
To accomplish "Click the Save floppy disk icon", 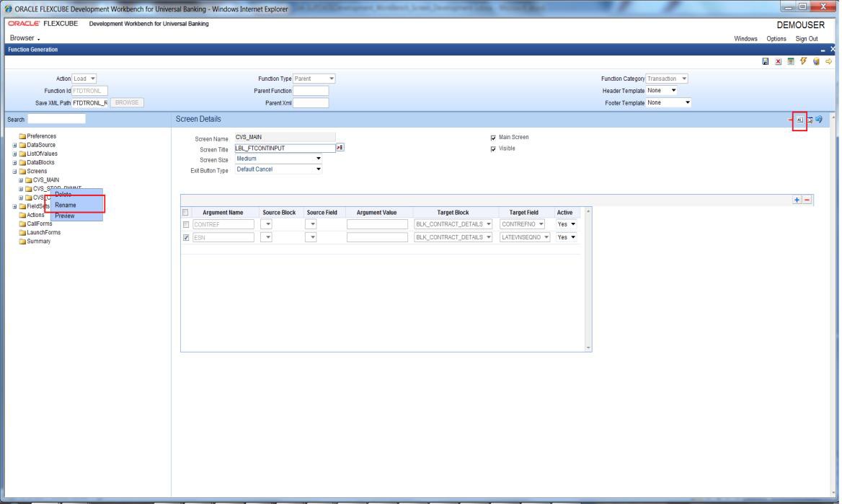I will coord(765,62).
